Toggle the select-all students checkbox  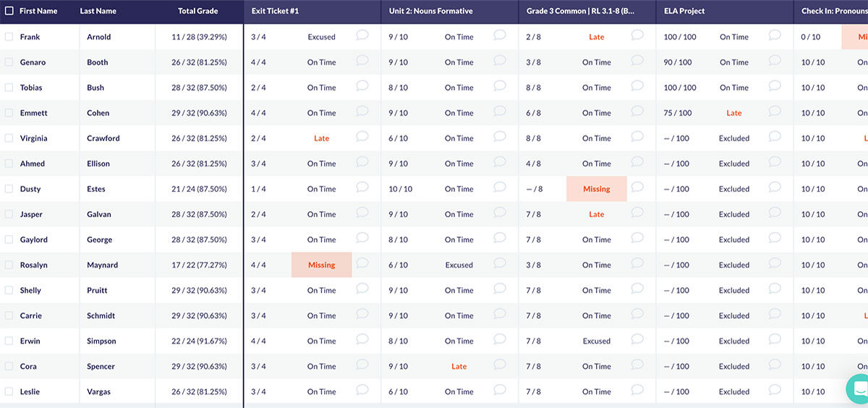(x=9, y=12)
